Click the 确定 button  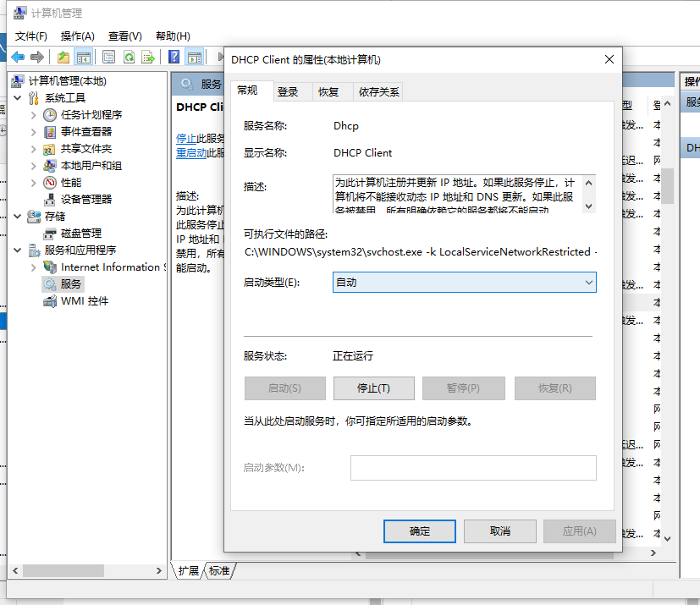(420, 531)
